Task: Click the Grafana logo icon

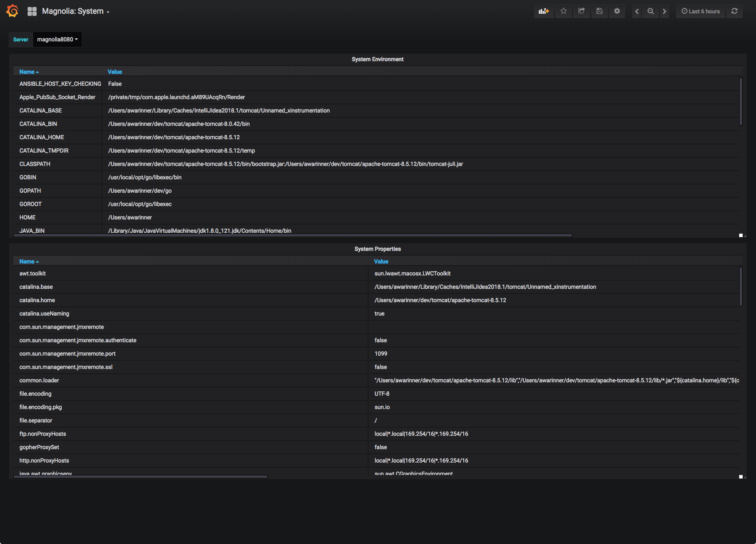Action: 12,11
